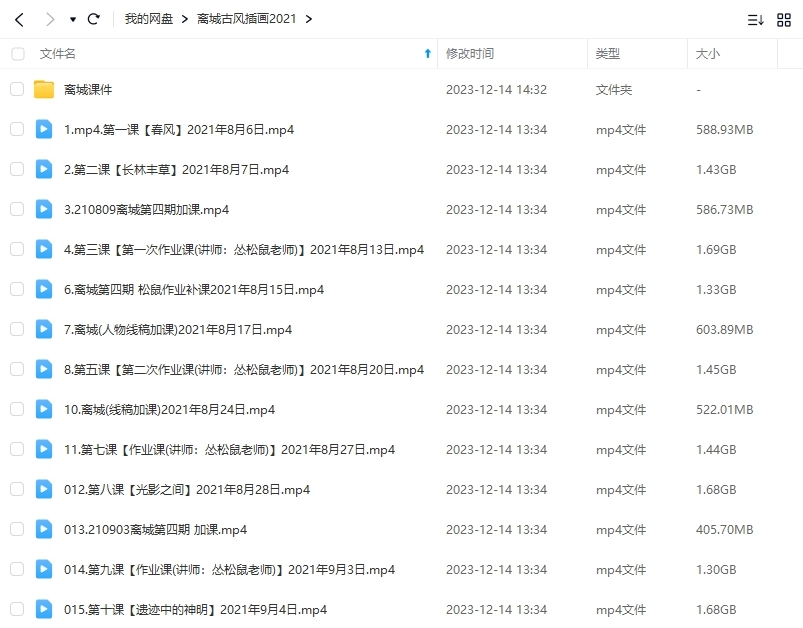The height and width of the screenshot is (628, 803).
Task: Open the history dropdown beside navigation arrows
Action: tap(70, 19)
